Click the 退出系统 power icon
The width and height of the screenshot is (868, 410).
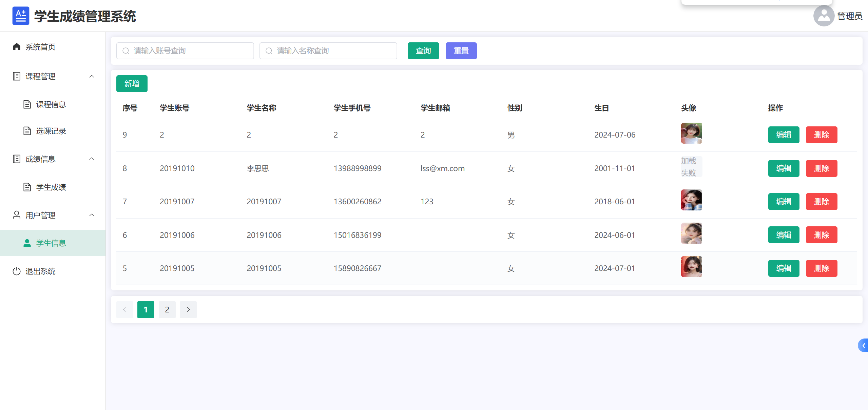point(17,271)
